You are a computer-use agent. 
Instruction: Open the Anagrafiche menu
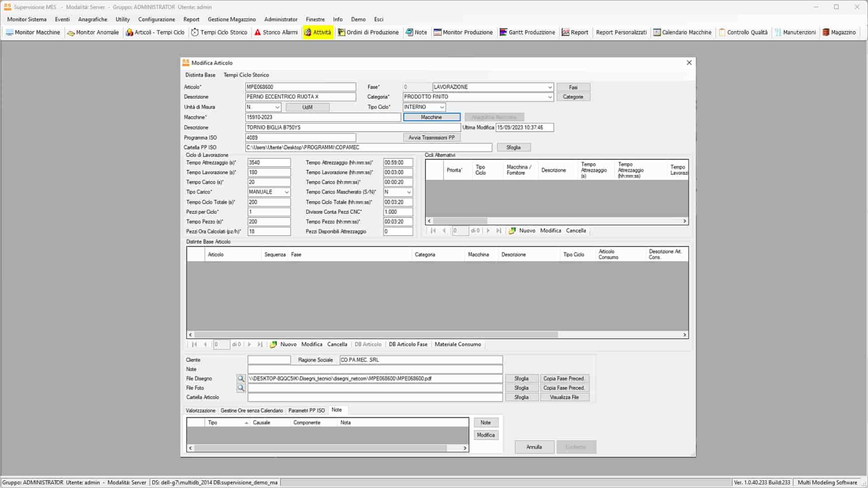coord(93,19)
